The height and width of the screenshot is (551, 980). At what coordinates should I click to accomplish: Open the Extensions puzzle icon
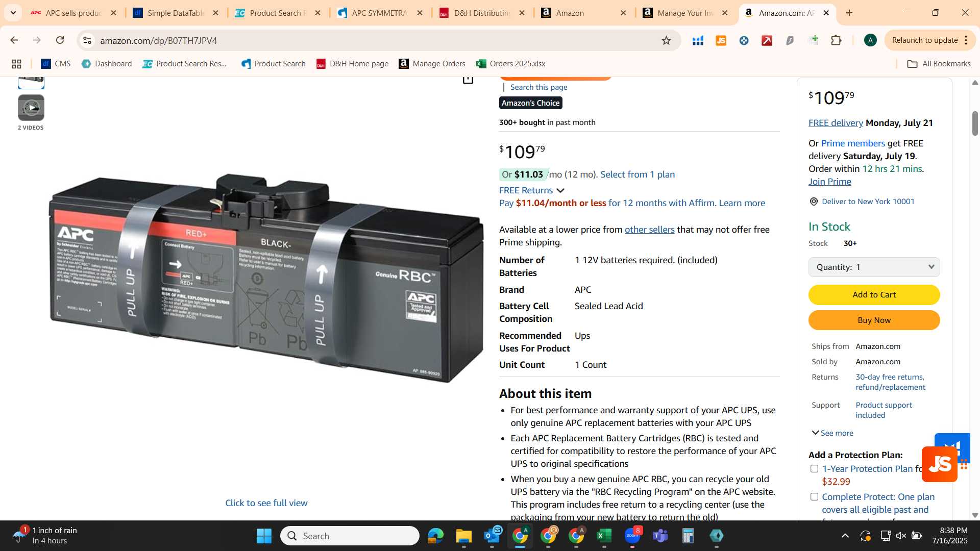pos(836,40)
